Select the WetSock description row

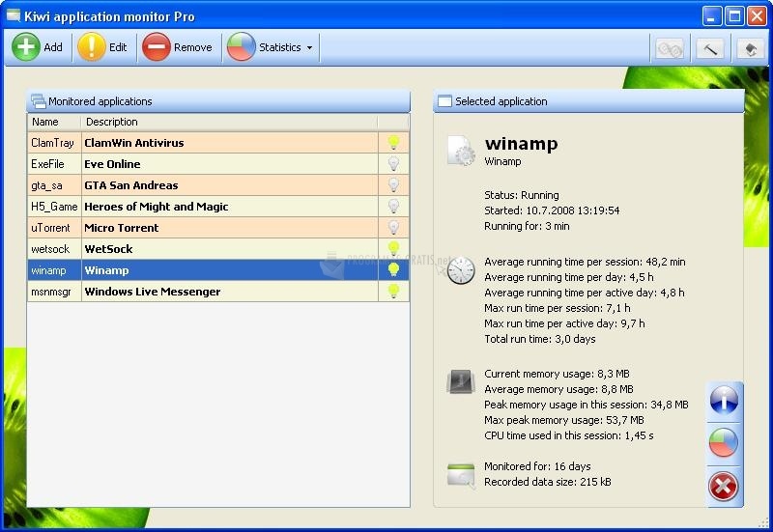click(218, 249)
